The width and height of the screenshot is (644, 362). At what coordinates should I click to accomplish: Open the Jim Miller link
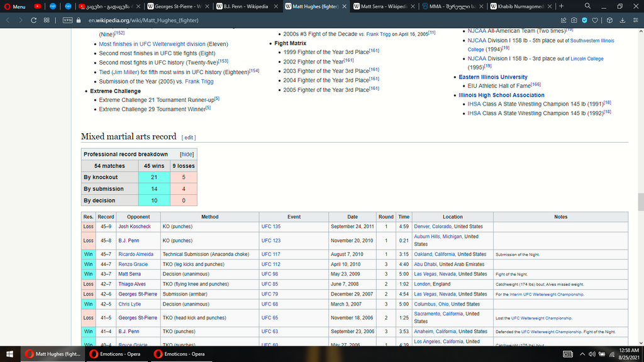point(125,72)
